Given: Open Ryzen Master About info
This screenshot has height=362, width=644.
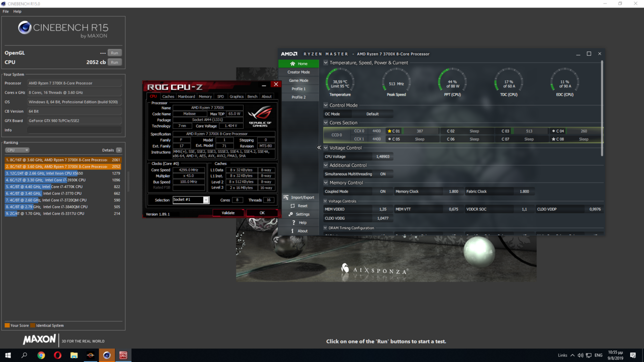Looking at the screenshot, I should [x=292, y=231].
